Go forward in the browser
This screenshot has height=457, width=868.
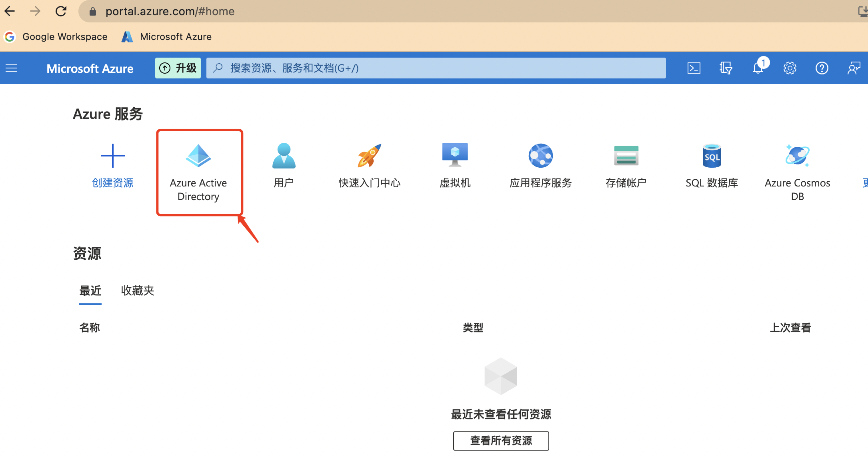[35, 11]
